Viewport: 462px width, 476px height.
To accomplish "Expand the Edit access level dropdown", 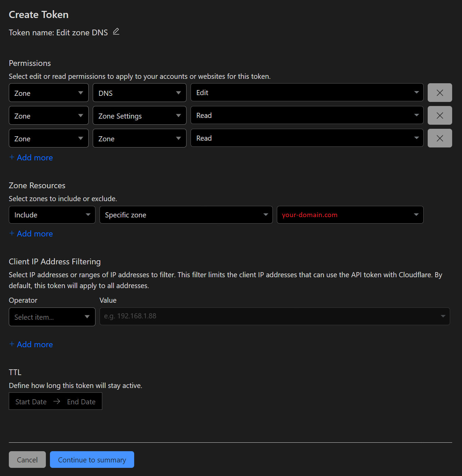I will (x=307, y=93).
